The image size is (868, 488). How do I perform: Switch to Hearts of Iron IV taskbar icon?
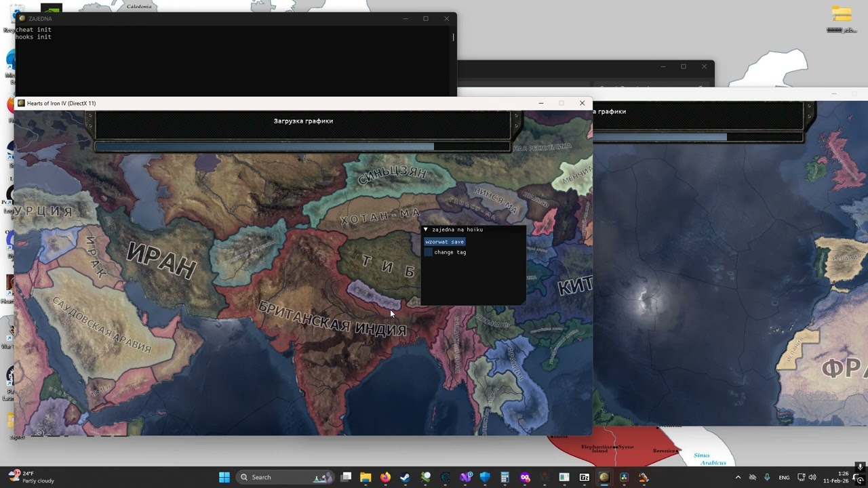pos(604,477)
